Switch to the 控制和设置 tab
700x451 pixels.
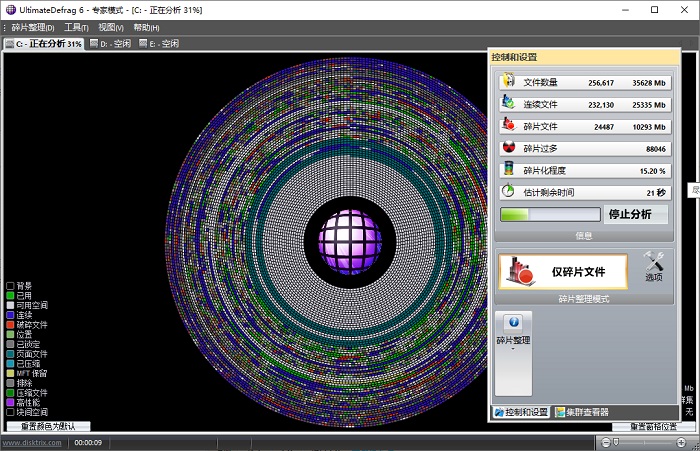(521, 412)
